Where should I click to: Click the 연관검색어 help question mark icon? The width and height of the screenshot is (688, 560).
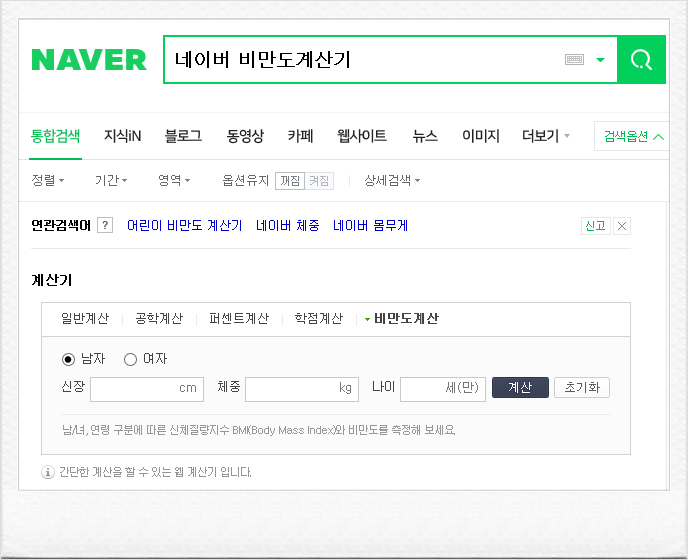[x=105, y=225]
